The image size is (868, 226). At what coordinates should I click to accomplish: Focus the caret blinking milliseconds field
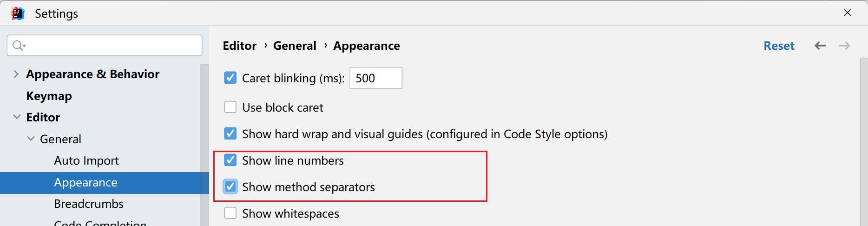pyautogui.click(x=375, y=78)
